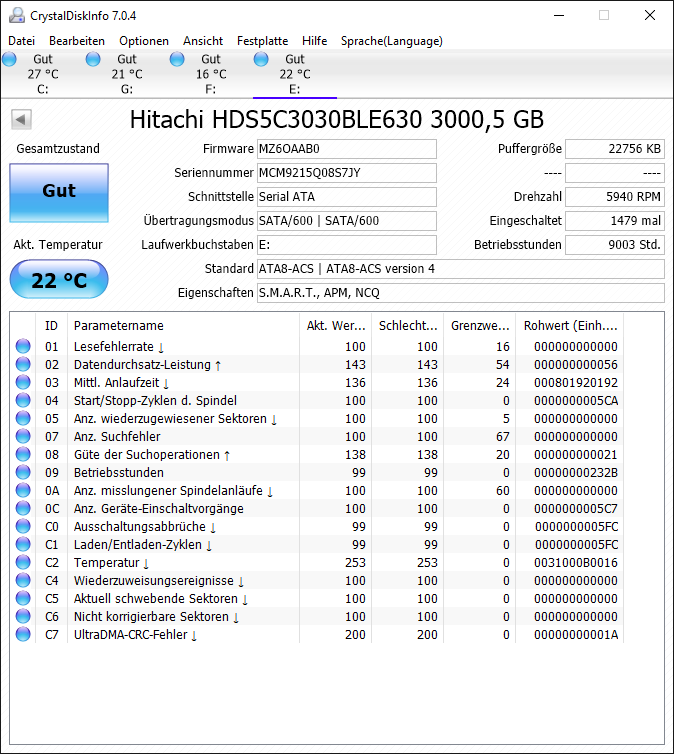This screenshot has width=674, height=754.
Task: Click status orb for Nicht korrigierbare Sektoren row
Action: [x=23, y=616]
